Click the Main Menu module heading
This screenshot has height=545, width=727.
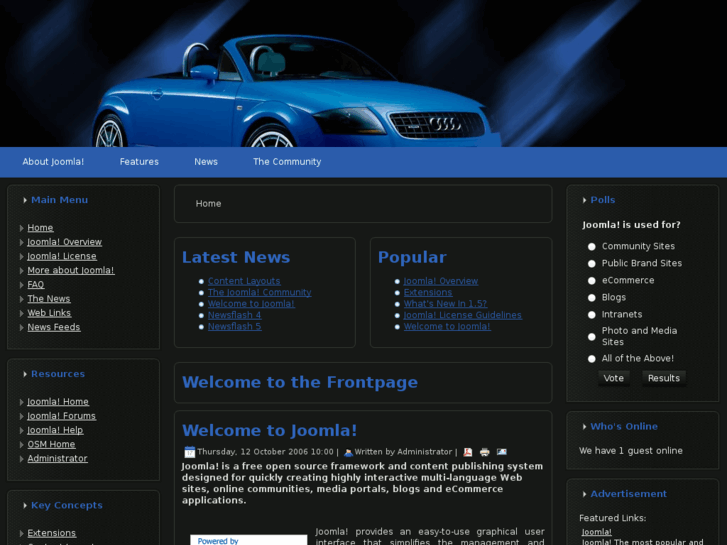59,200
